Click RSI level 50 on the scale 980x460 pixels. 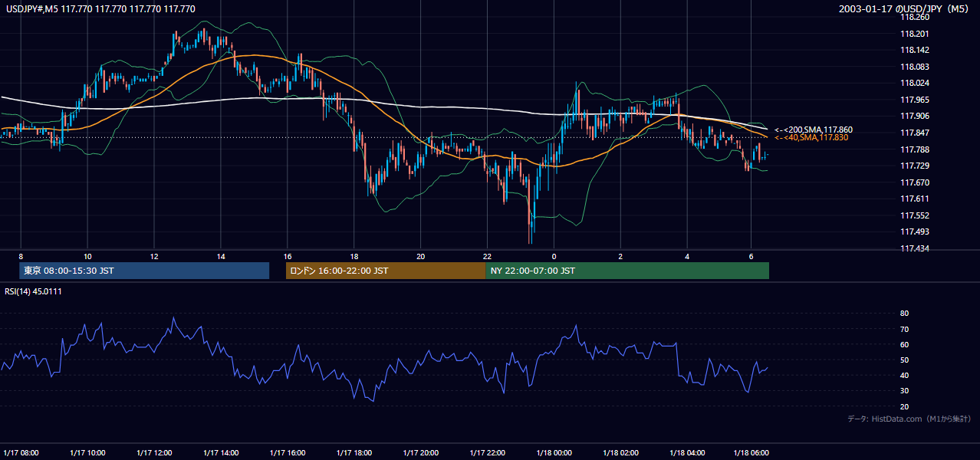(904, 360)
